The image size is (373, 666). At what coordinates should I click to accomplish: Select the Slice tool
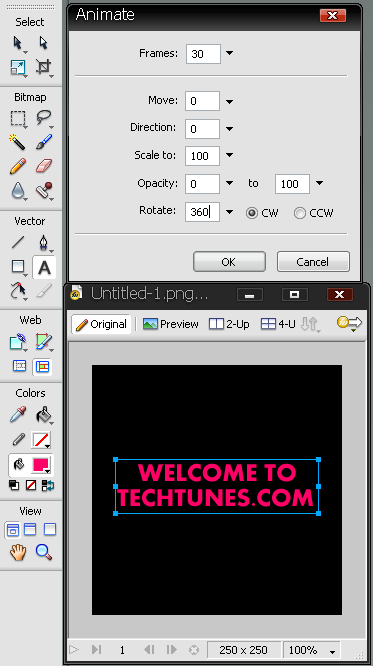pyautogui.click(x=43, y=342)
